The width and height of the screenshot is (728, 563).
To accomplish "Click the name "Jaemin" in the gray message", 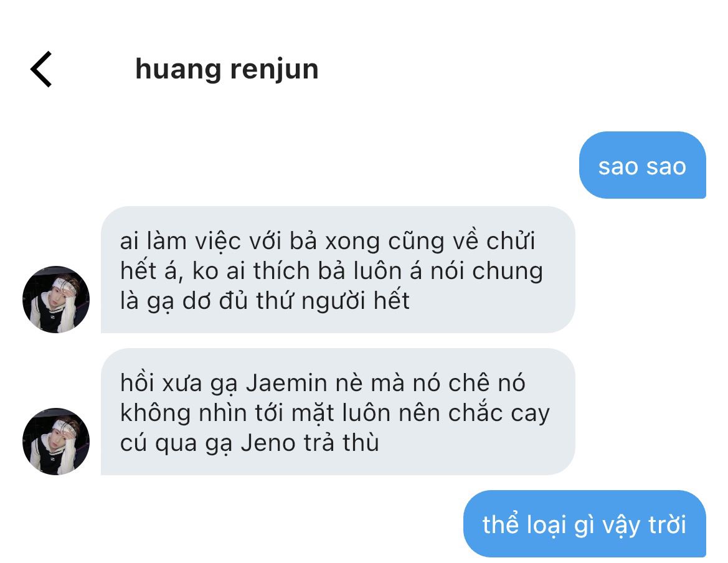I will pos(286,384).
